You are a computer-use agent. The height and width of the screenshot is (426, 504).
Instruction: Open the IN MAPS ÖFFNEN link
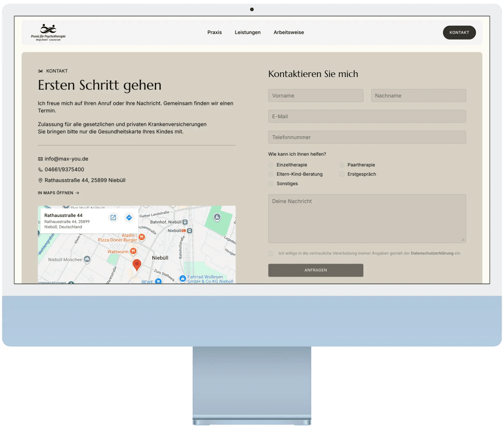click(x=58, y=193)
